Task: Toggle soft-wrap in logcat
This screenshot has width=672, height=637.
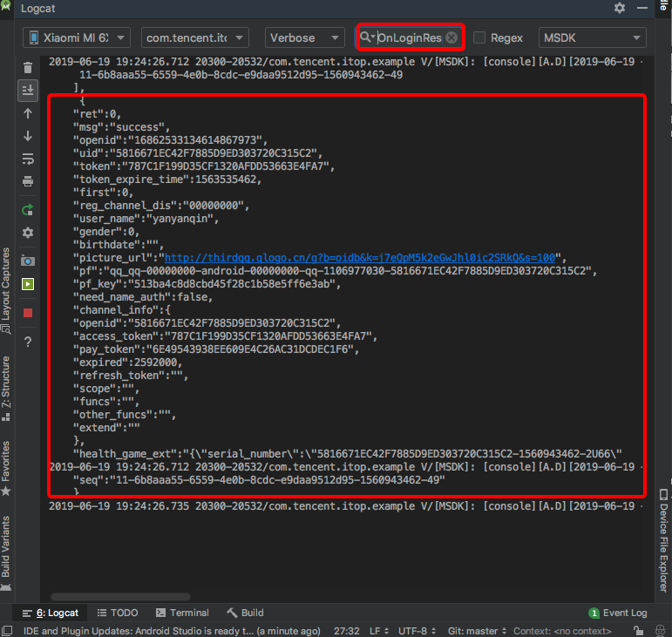Action: [28, 159]
